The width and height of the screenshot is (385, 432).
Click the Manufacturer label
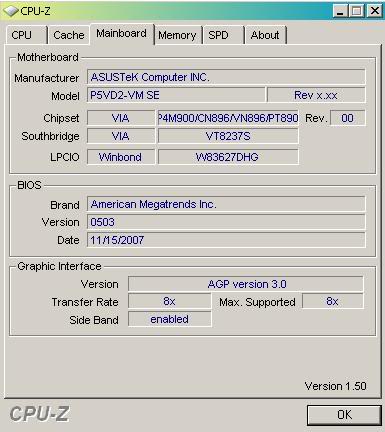(47, 78)
